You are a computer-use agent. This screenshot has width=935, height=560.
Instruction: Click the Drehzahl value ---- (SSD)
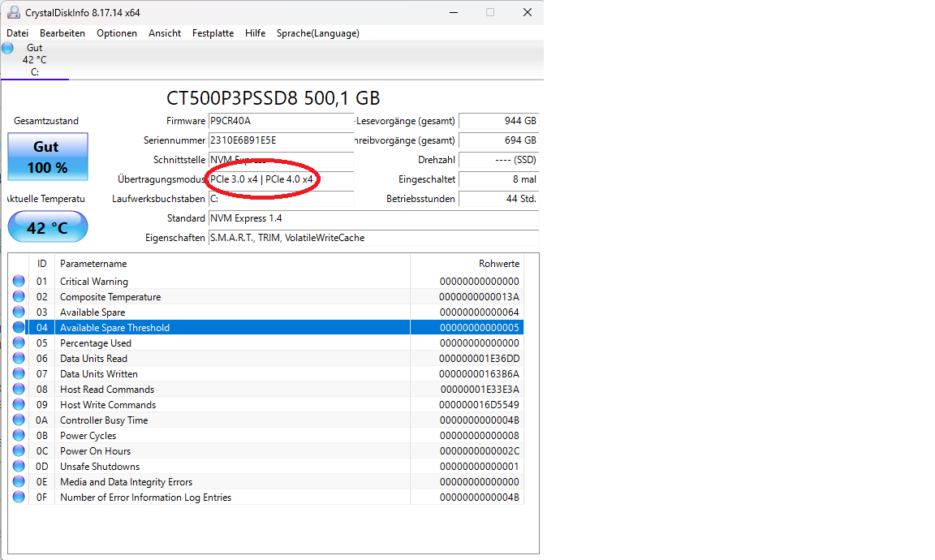click(498, 160)
